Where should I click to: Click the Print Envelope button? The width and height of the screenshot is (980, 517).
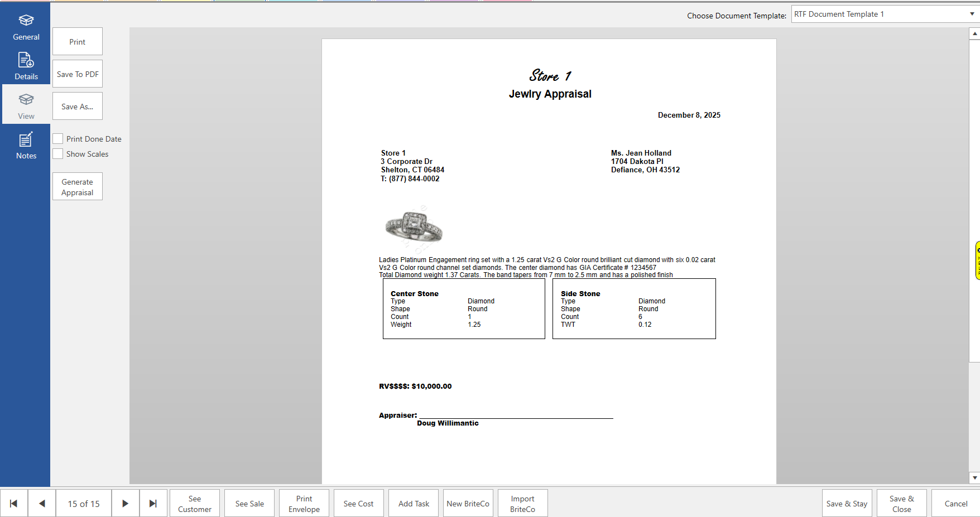click(304, 504)
